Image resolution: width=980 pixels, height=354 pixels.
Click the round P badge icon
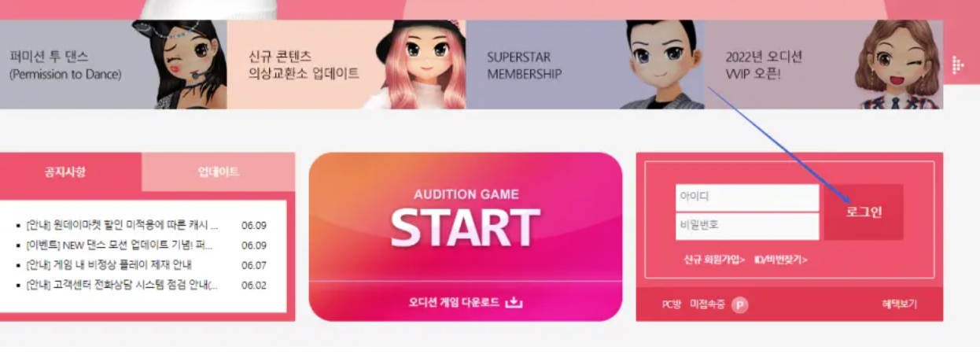coord(739,305)
